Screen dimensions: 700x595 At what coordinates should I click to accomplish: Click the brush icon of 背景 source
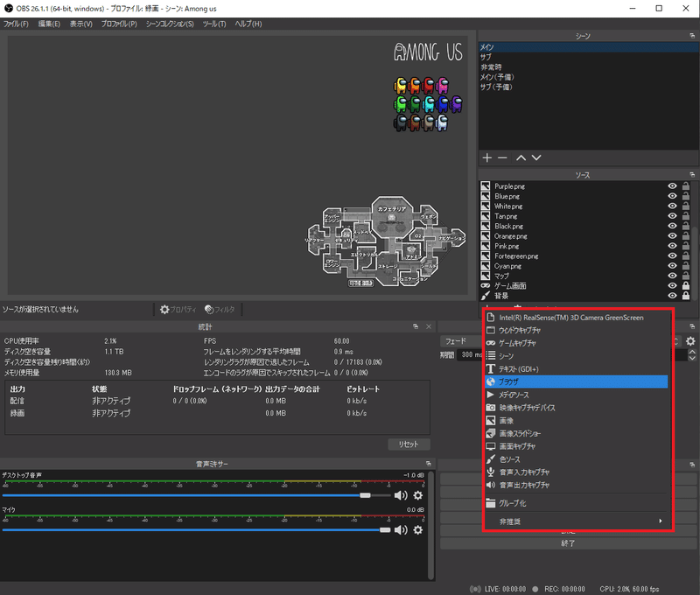(x=486, y=296)
